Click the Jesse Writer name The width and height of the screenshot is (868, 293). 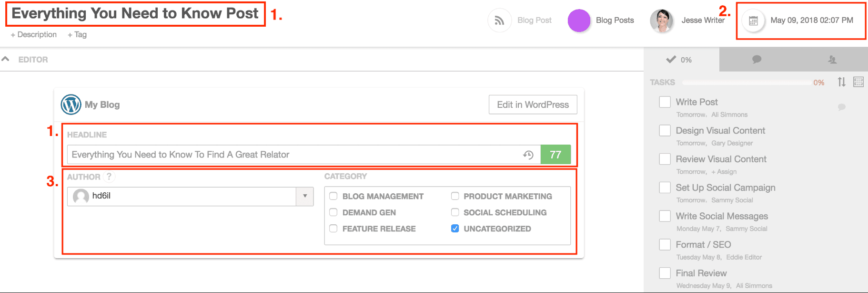pyautogui.click(x=703, y=21)
